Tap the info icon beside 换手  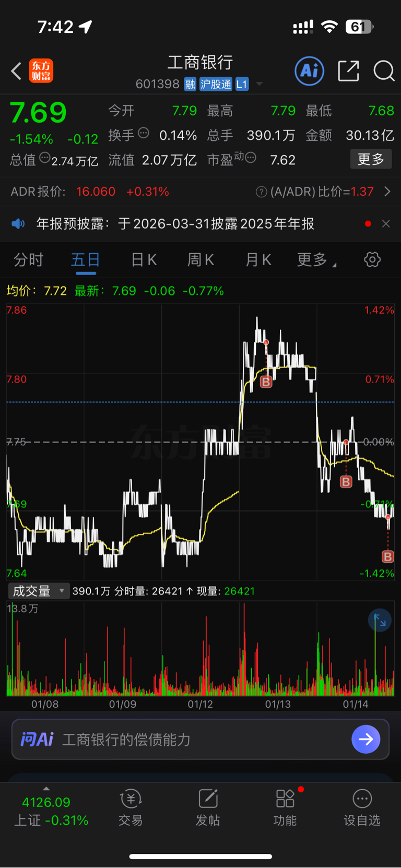(144, 133)
